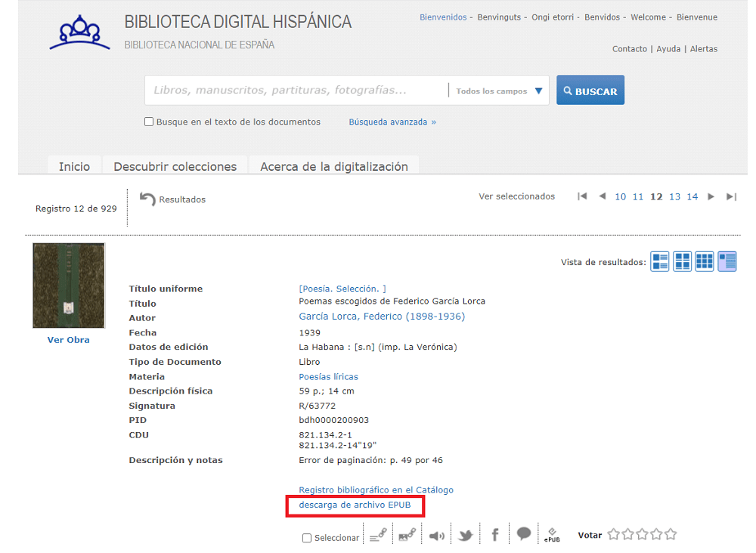Open the Ayuda link
Screen dimensions: 756x553
668,48
